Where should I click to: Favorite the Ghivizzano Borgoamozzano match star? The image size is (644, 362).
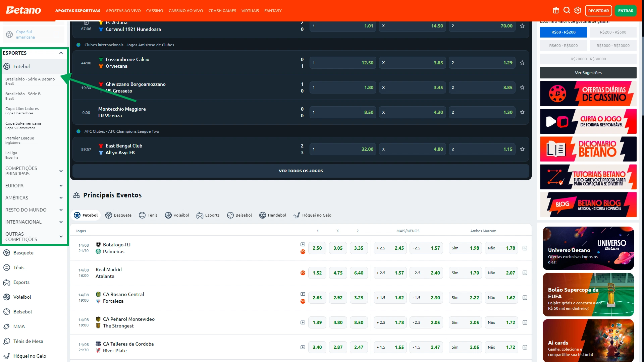522,87
